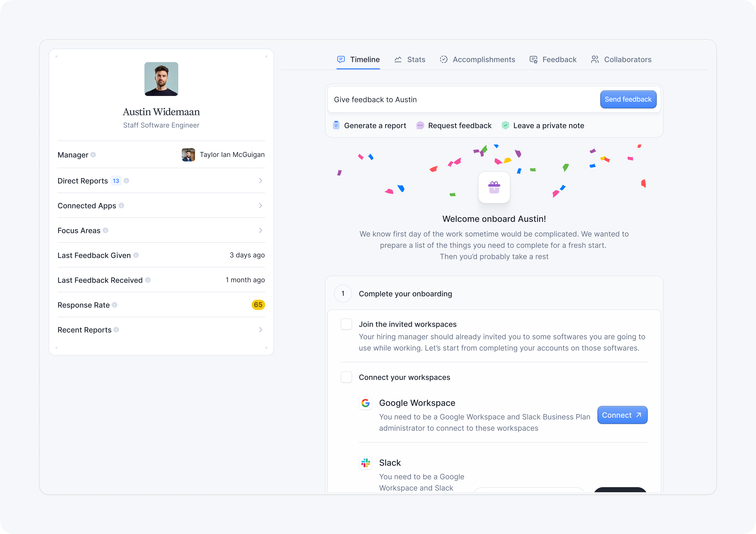Click the Google Workspace title
756x534 pixels.
click(x=417, y=403)
